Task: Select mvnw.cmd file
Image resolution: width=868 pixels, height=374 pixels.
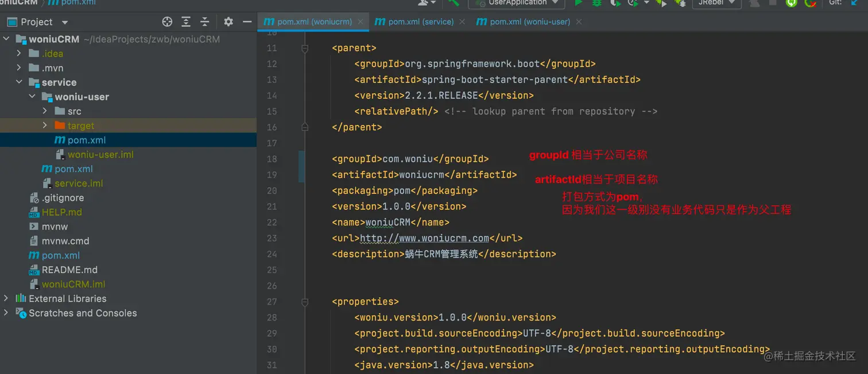Action: click(65, 241)
